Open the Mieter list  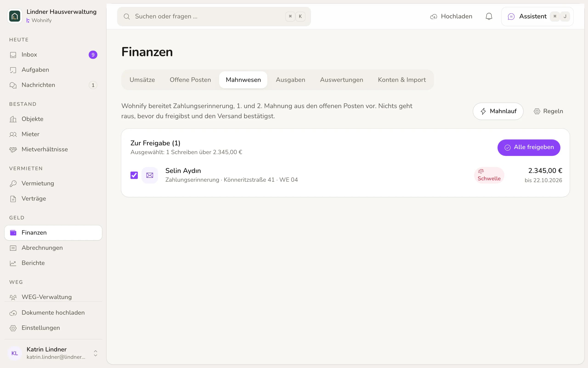[x=53, y=134]
